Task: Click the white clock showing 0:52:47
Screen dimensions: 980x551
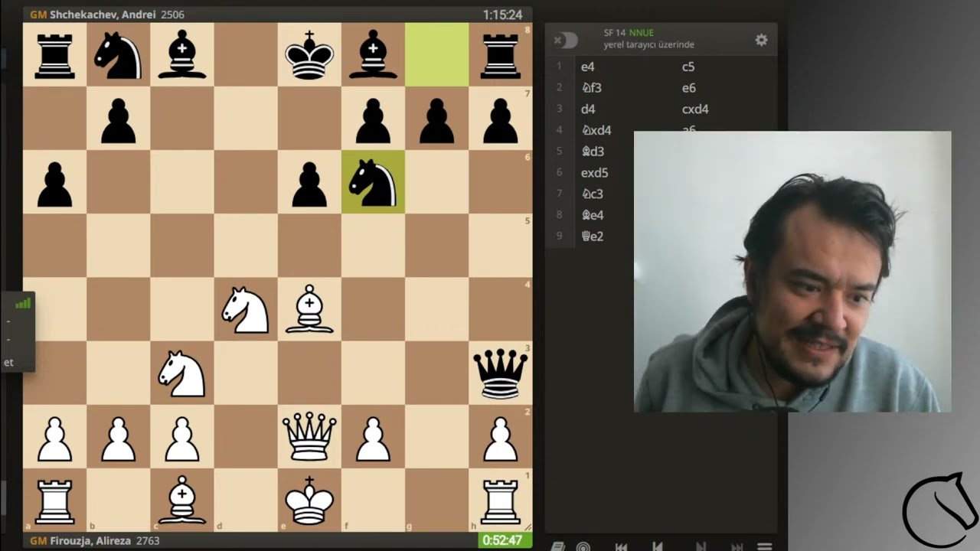Action: tap(503, 540)
